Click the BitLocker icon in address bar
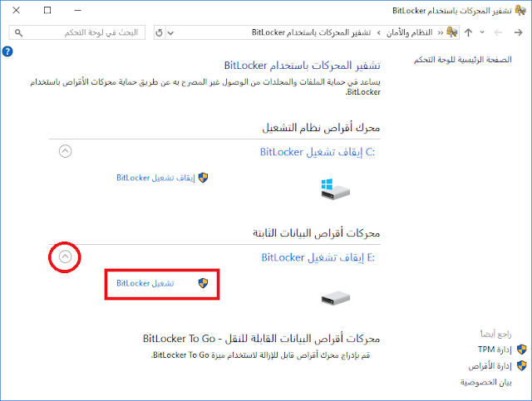The height and width of the screenshot is (401, 532). point(452,32)
